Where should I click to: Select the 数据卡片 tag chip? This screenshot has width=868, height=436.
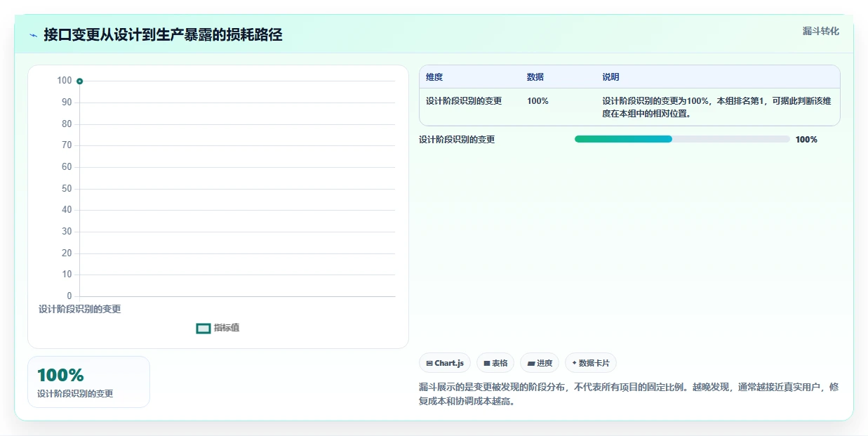(591, 363)
